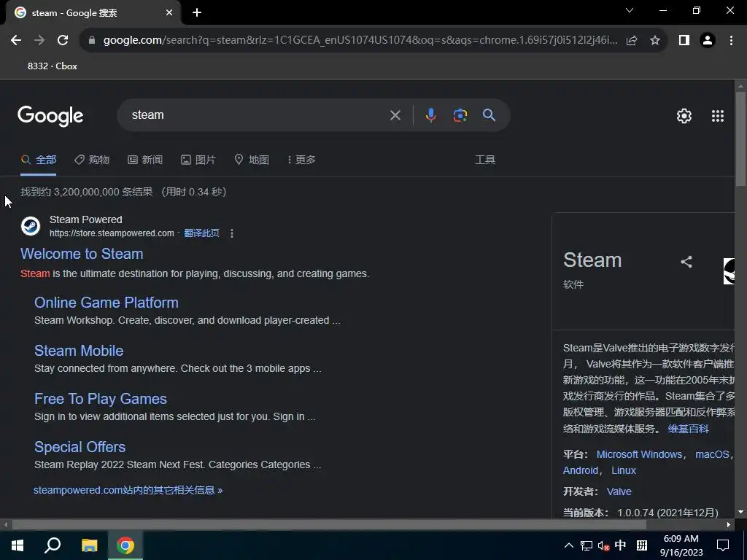Open the 工具 search tools
The image size is (747, 560).
485,160
